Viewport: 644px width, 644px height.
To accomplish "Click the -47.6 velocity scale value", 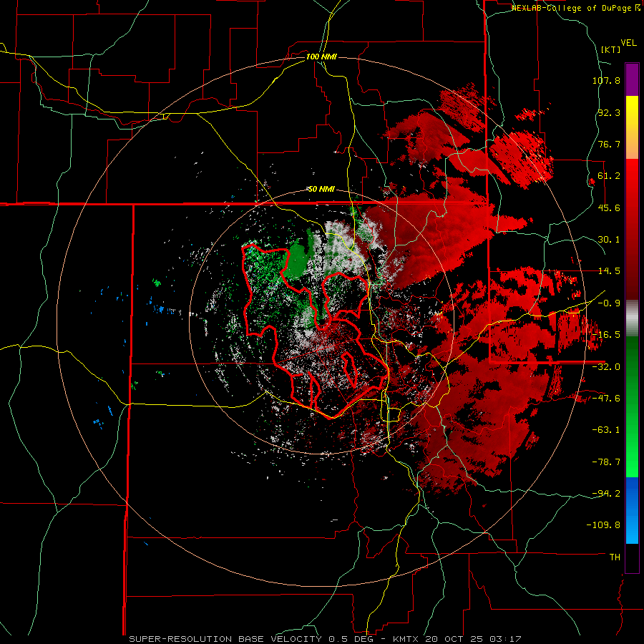I will 606,399.
